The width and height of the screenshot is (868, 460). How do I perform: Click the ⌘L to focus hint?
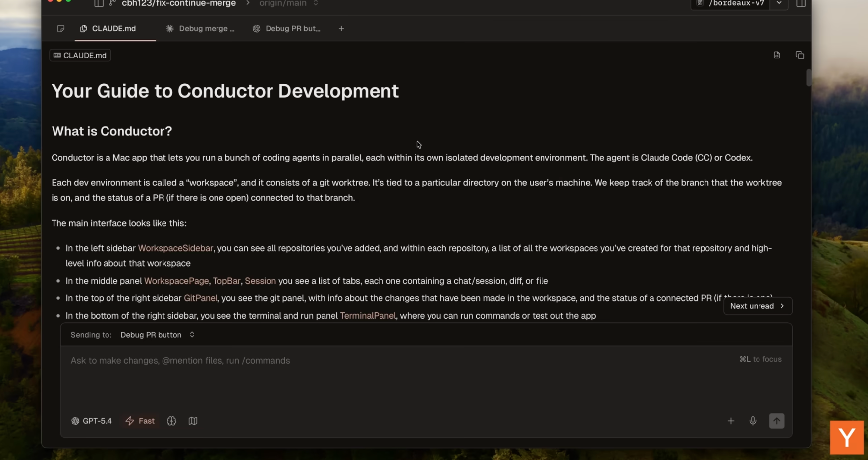(760, 359)
